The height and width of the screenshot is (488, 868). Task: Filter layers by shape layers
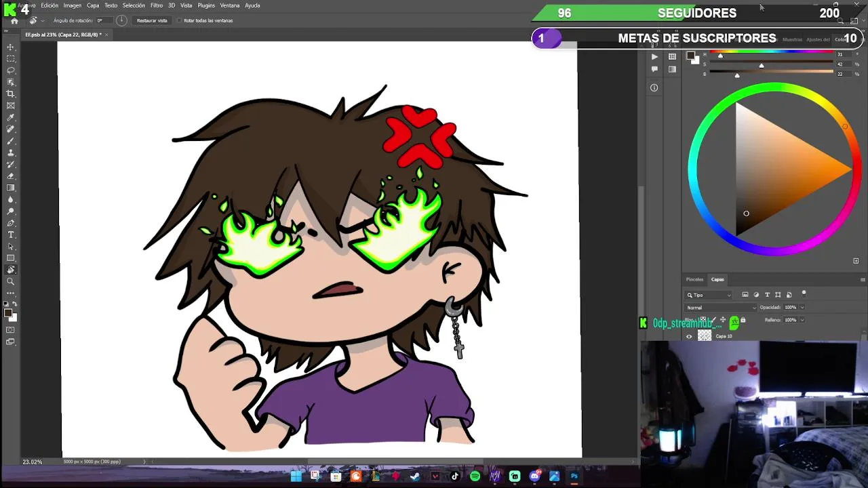coord(778,295)
